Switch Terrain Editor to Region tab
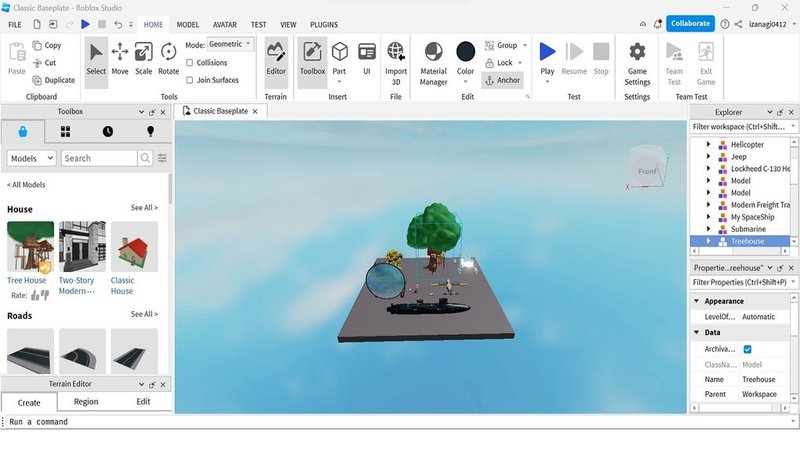 86,402
